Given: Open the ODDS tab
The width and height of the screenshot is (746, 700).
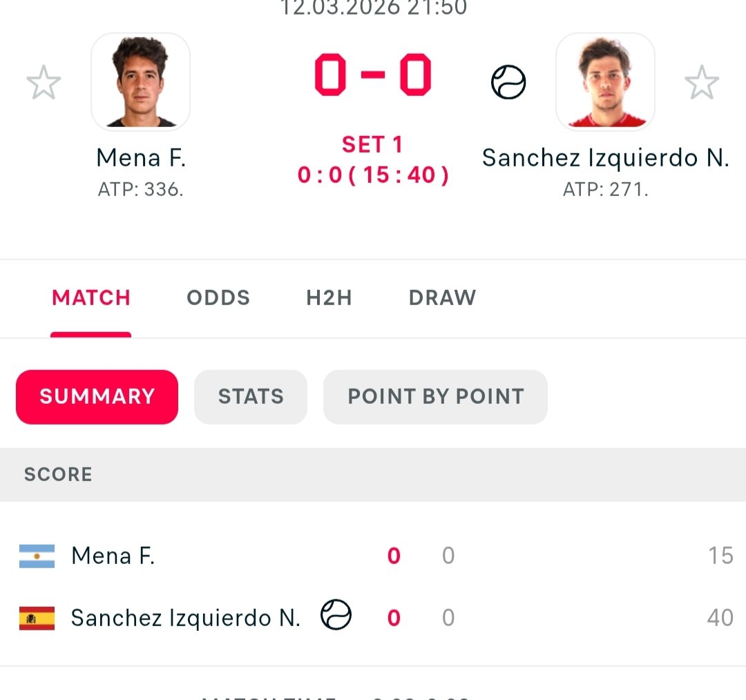Looking at the screenshot, I should pos(218,298).
